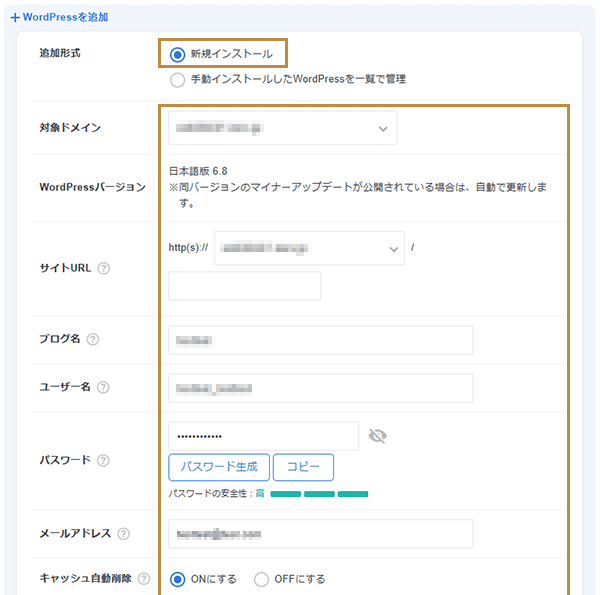Open the 対象ドメイン dropdown
Viewport: 600px width, 595px height.
[282, 128]
